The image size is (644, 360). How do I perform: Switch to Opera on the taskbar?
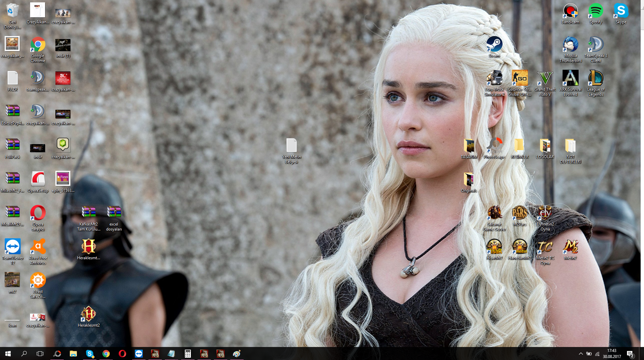[122, 354]
